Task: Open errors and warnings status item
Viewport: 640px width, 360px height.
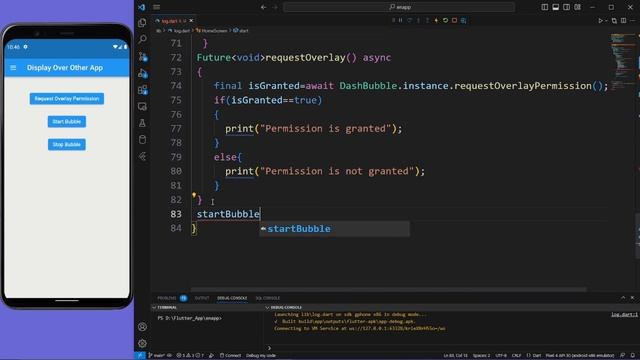Action: pos(189,356)
